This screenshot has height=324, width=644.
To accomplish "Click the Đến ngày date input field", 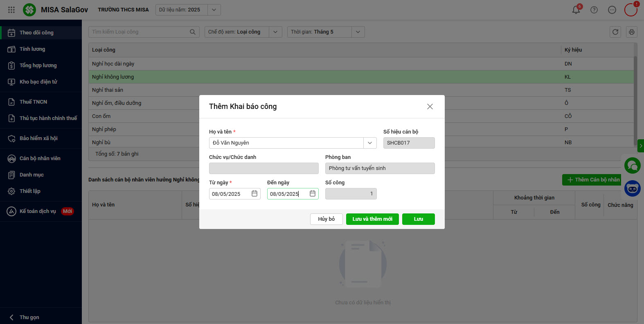I will (x=286, y=194).
